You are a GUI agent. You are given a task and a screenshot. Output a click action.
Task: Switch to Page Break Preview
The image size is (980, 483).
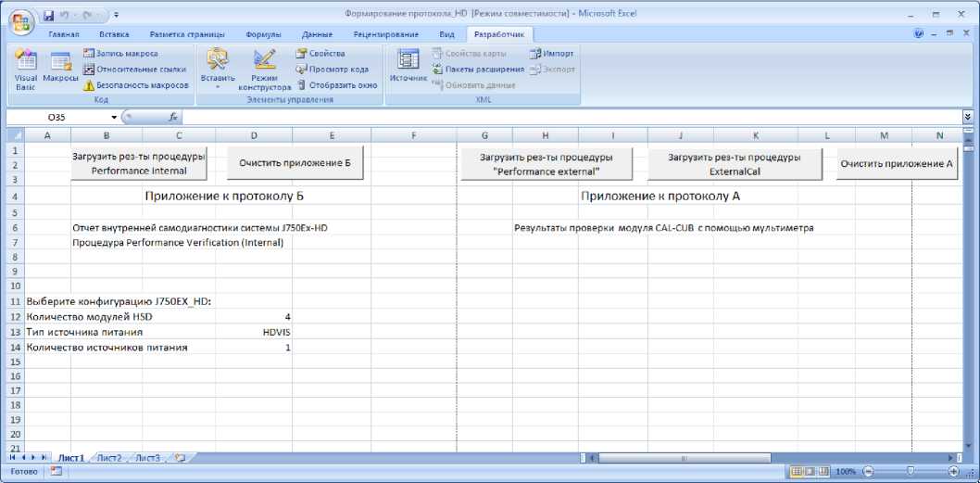click(823, 471)
